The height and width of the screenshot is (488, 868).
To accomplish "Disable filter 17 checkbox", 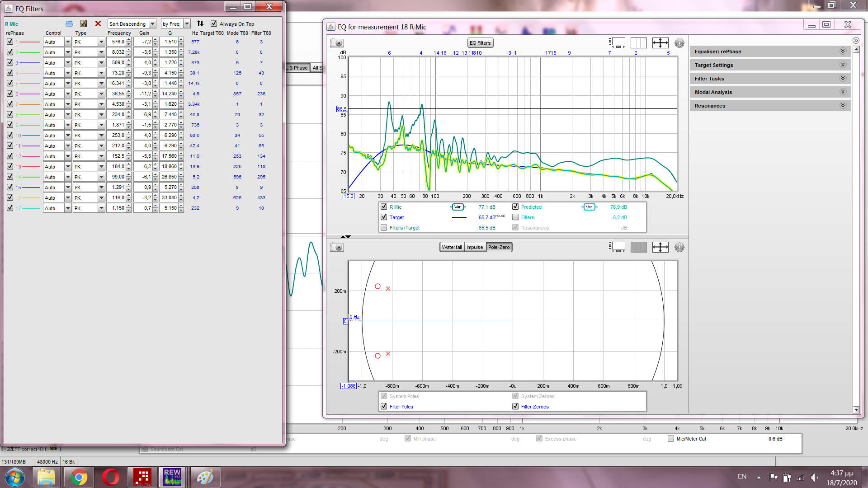I will tap(10, 208).
